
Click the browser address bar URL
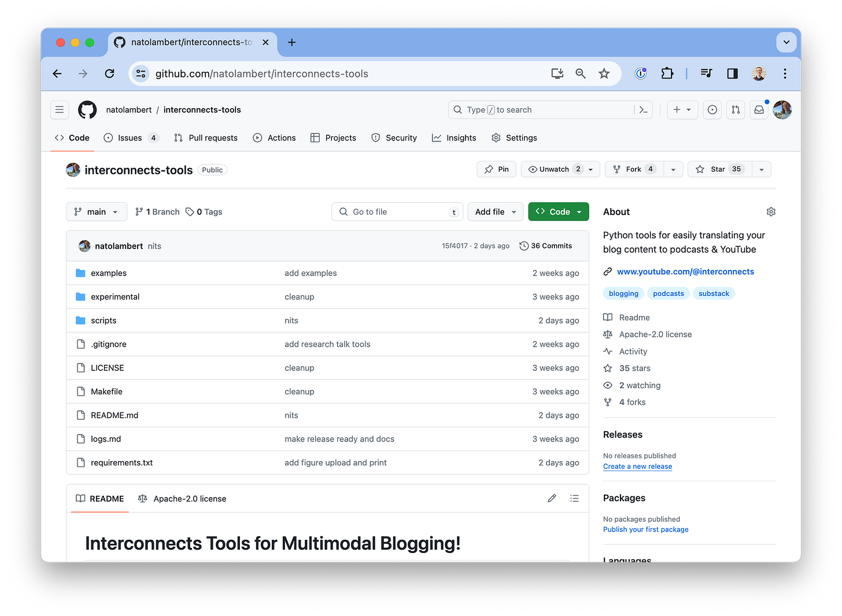pyautogui.click(x=261, y=74)
